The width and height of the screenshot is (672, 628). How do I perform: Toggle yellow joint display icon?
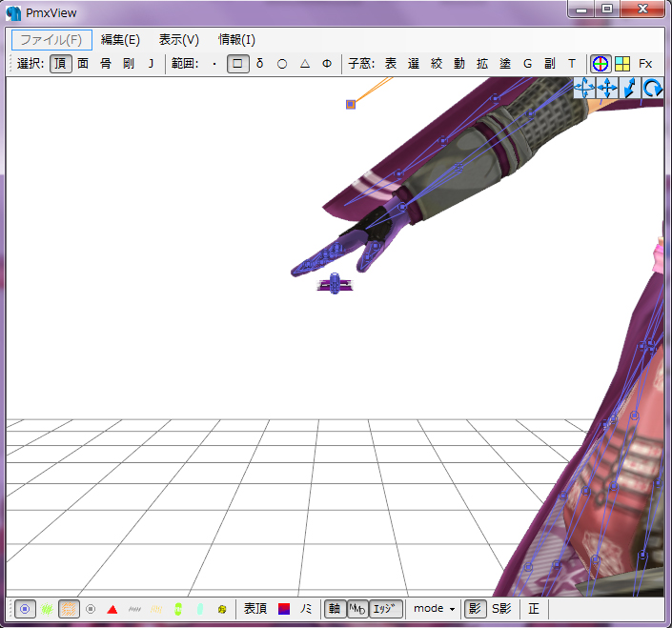(222, 609)
